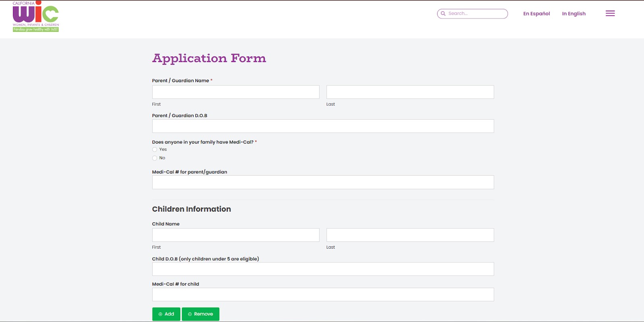Click the Child Name label
644x322 pixels.
[166, 224]
